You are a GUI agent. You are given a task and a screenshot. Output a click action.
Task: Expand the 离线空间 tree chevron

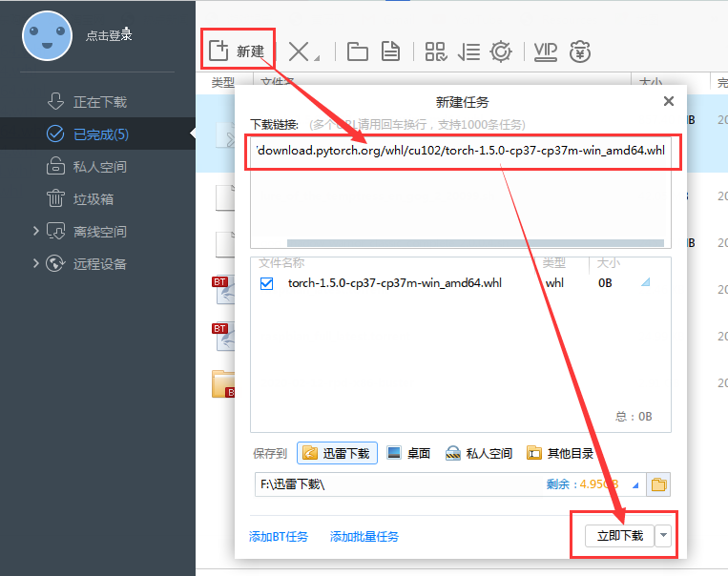pos(35,231)
